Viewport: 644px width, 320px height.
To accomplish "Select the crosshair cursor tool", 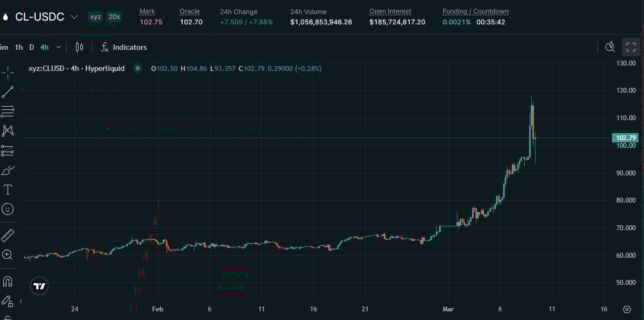I will click(x=8, y=73).
